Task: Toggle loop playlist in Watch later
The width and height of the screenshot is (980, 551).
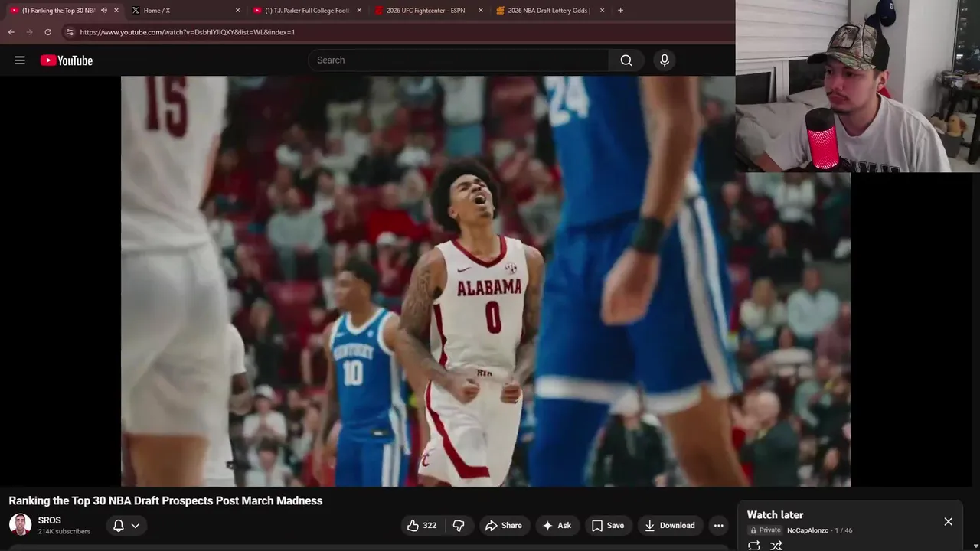Action: tap(754, 545)
